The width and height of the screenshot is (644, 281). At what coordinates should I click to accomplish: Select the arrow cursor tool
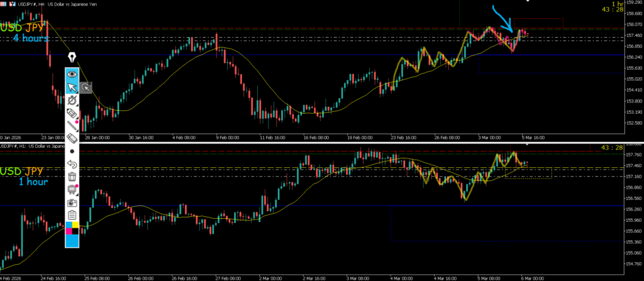click(x=72, y=87)
